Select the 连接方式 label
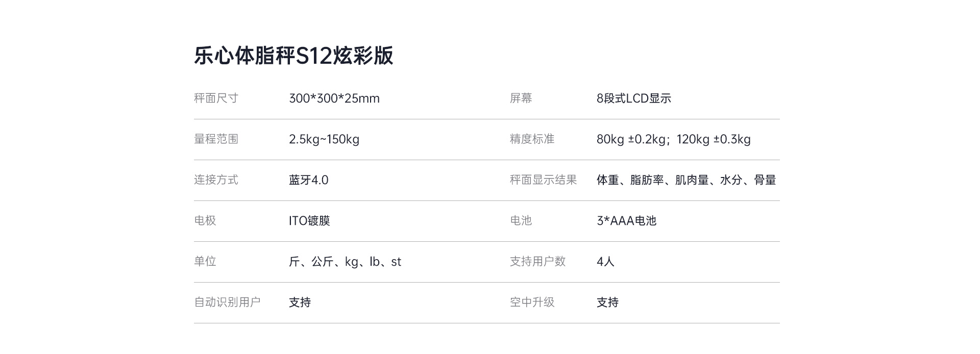Screen dimensions: 980x354 [216, 180]
